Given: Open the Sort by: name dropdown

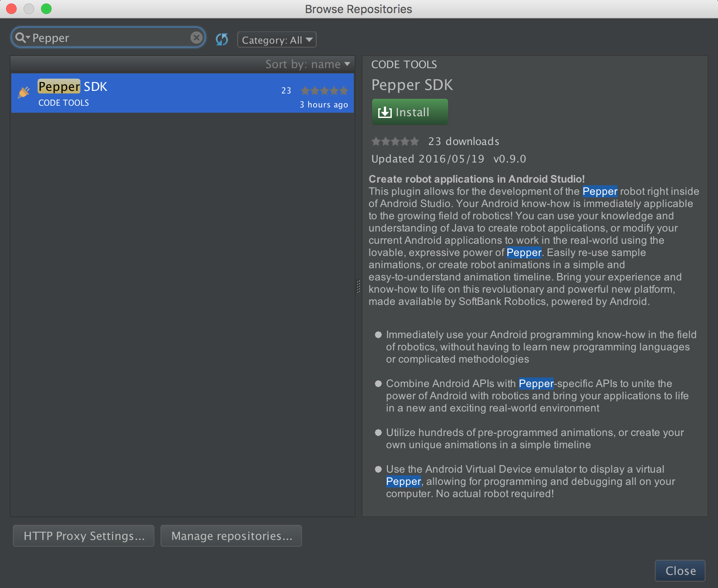Looking at the screenshot, I should (308, 64).
